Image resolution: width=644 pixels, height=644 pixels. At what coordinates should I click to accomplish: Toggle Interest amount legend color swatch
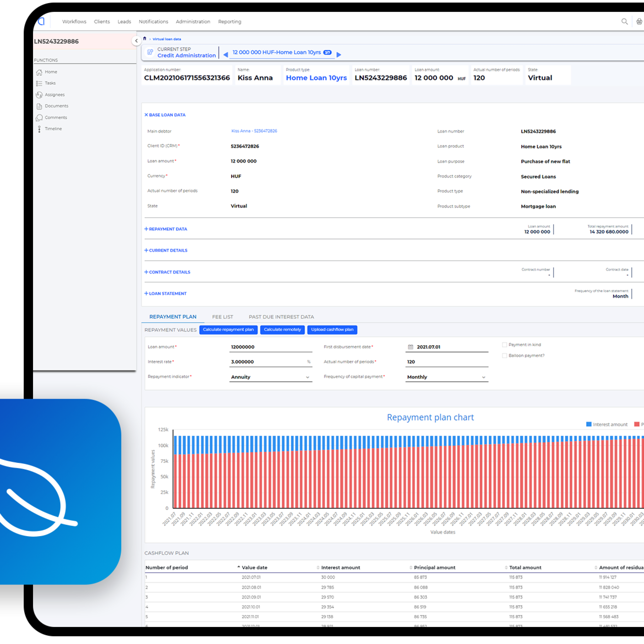(x=589, y=424)
